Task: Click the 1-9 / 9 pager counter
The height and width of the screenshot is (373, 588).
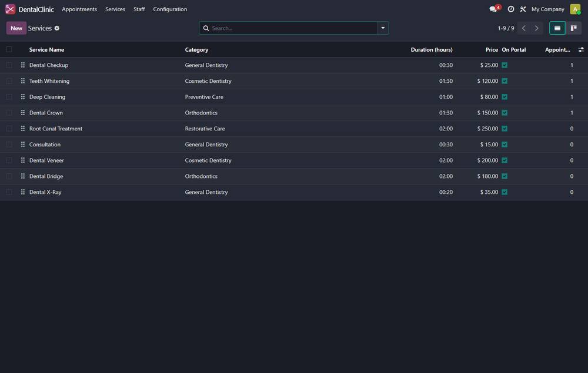Action: (506, 28)
